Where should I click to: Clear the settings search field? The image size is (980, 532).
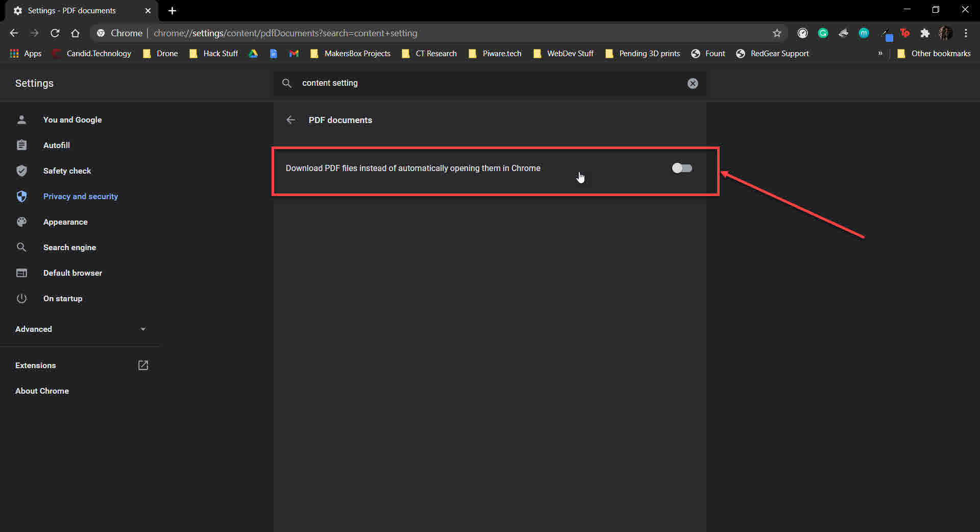coord(693,83)
